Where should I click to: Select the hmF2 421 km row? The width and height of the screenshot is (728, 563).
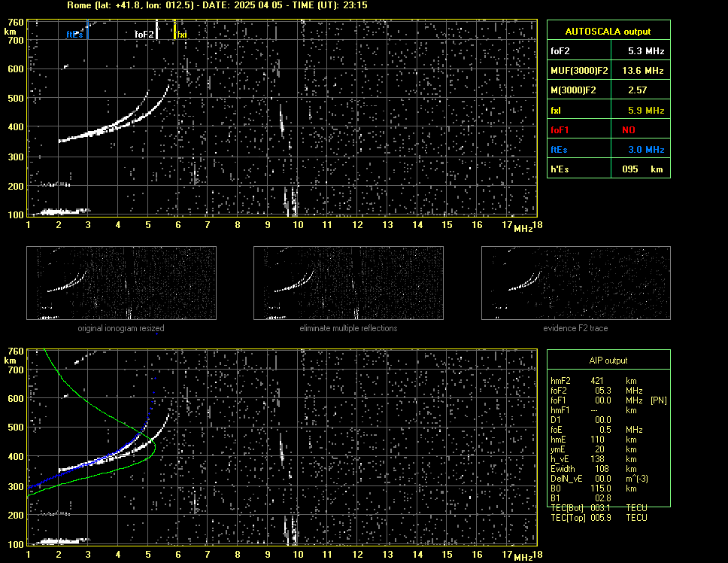594,380
